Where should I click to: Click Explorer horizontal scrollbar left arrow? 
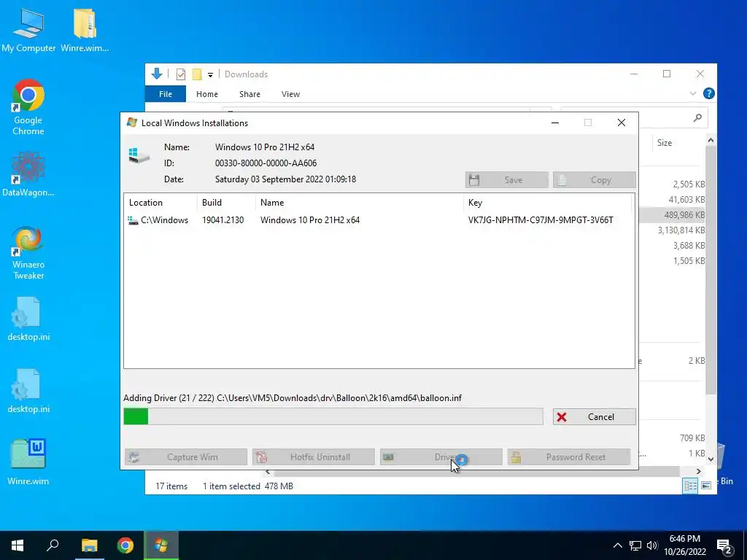coord(268,472)
